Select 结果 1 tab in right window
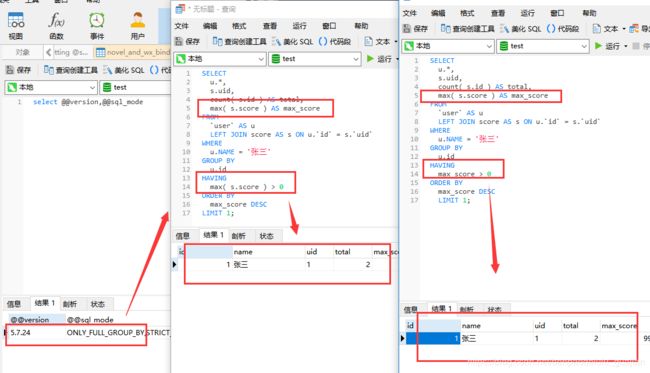Image resolution: width=650 pixels, height=373 pixels. (x=441, y=308)
